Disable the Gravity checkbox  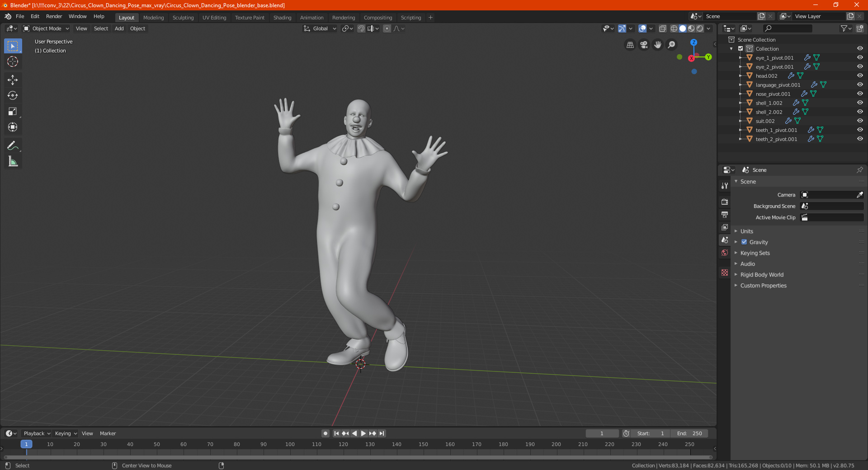(x=744, y=242)
